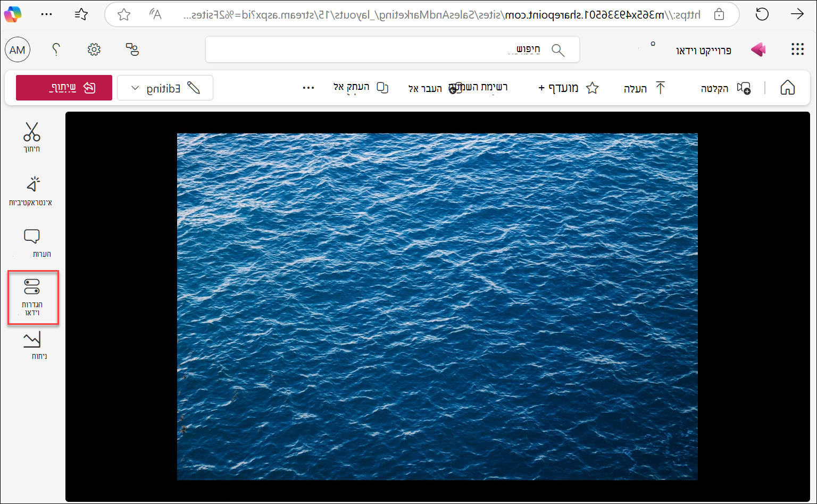Open Video settings (הגדרות וידאו)
Viewport: 817px width, 504px height.
pos(32,298)
